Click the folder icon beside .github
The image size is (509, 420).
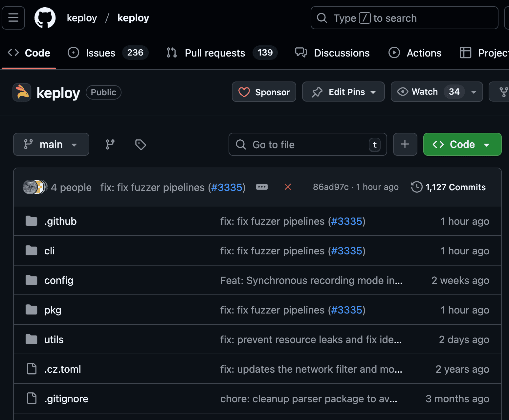32,221
